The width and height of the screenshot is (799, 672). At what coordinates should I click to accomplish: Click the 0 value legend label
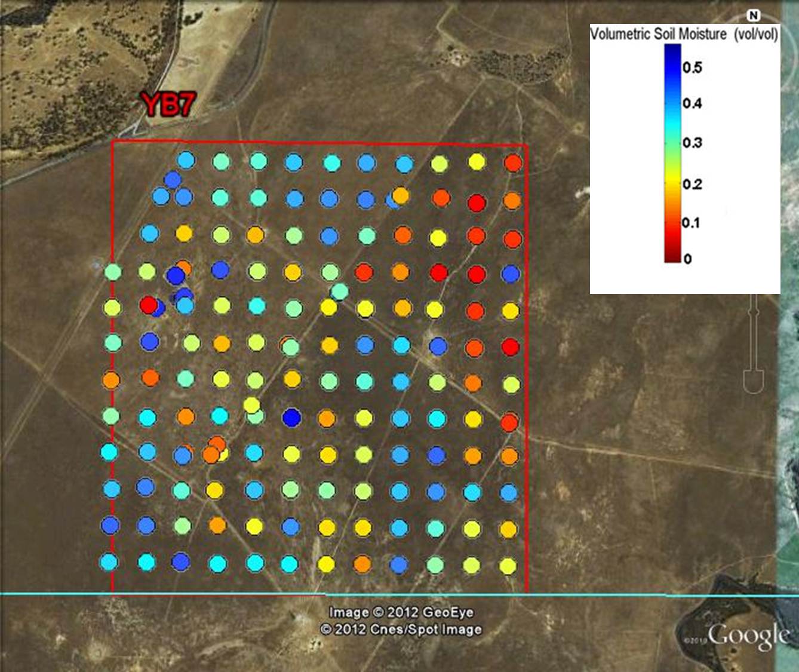[687, 259]
